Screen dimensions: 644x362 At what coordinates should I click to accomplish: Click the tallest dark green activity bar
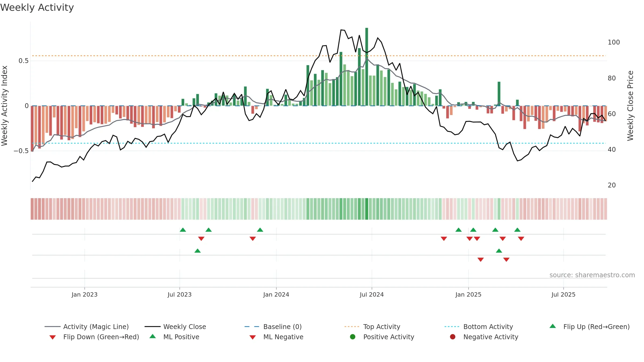(367, 67)
